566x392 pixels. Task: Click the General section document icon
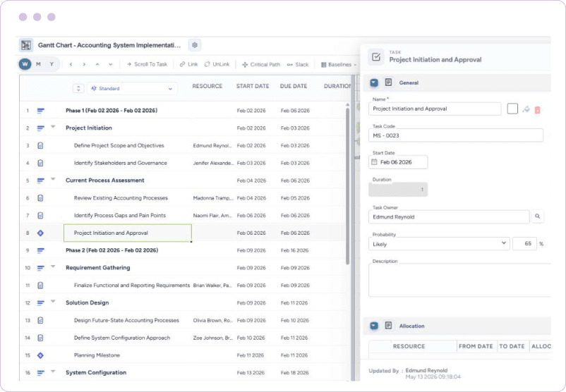(x=388, y=82)
